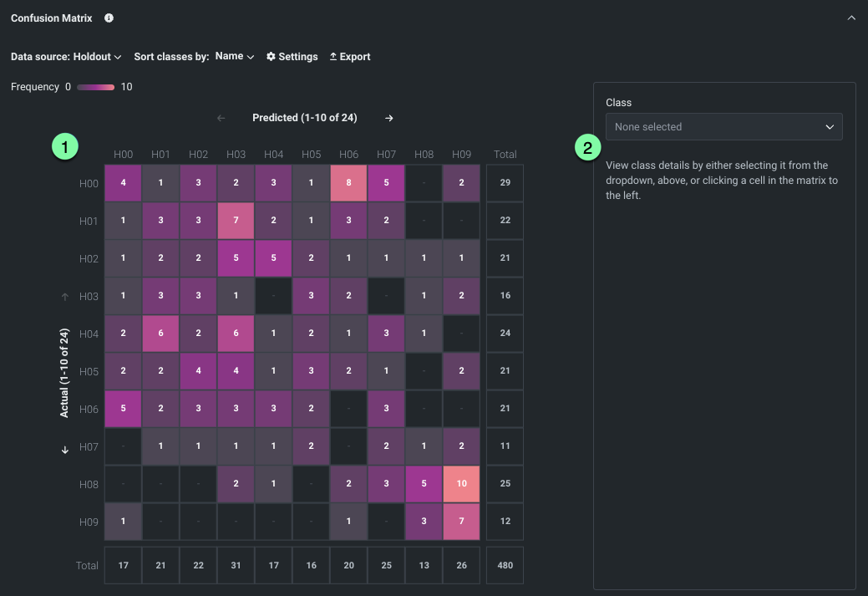868x596 pixels.
Task: Collapse the Confusion Matrix panel chevron
Action: (x=851, y=18)
